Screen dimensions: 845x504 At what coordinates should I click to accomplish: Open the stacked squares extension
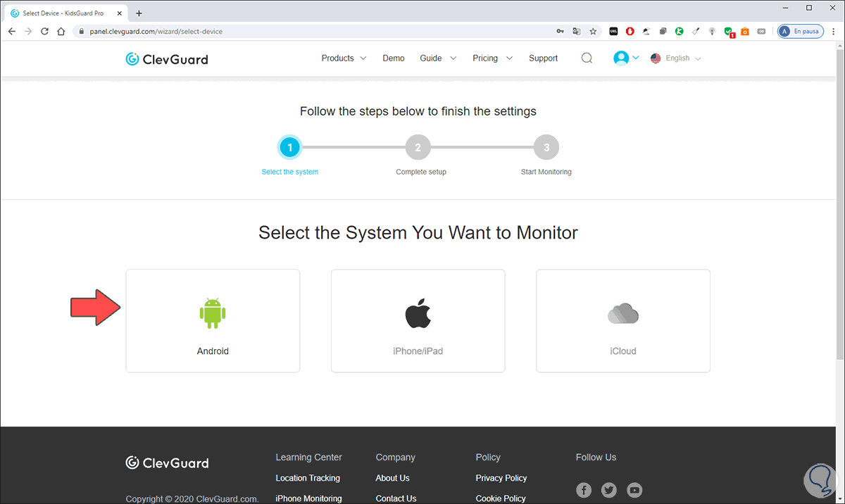[663, 32]
